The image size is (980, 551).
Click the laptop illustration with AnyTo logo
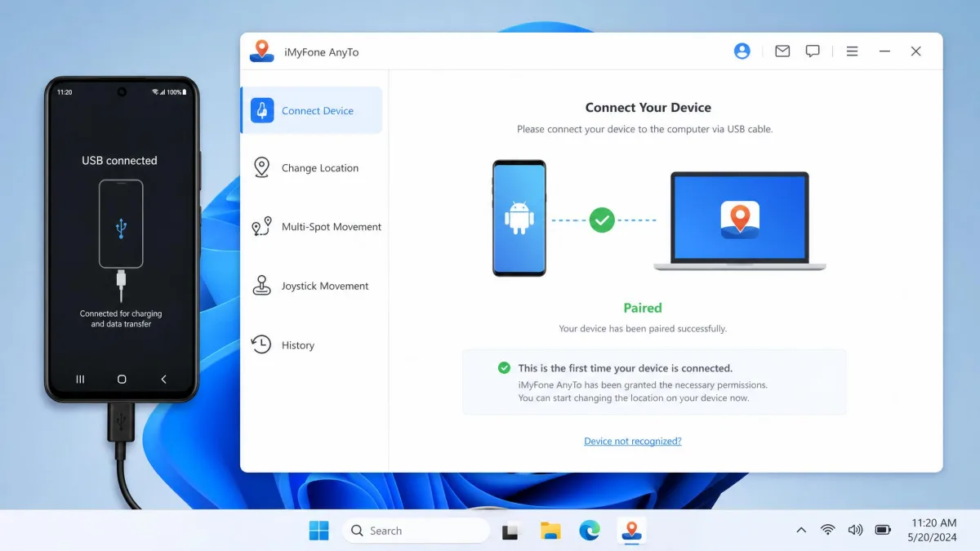[740, 221]
